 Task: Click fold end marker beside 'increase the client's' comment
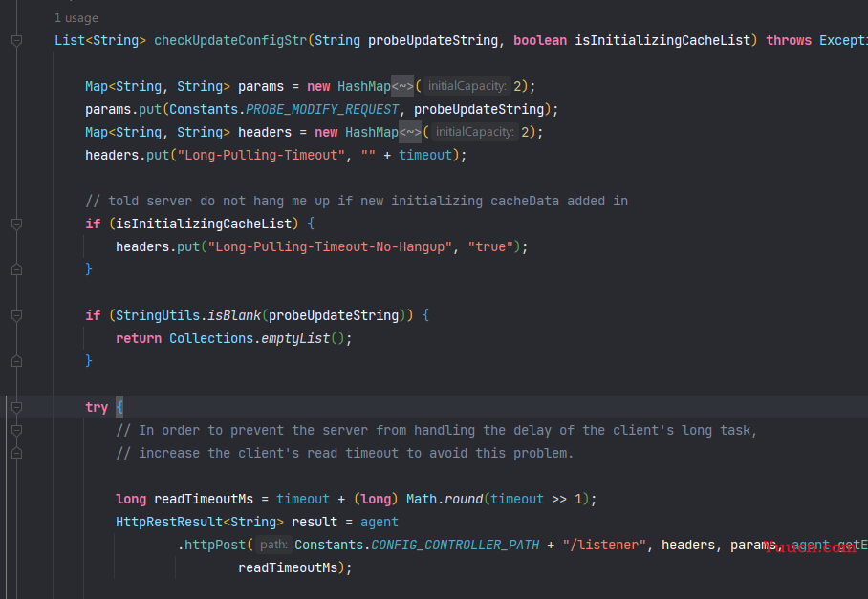click(x=16, y=453)
